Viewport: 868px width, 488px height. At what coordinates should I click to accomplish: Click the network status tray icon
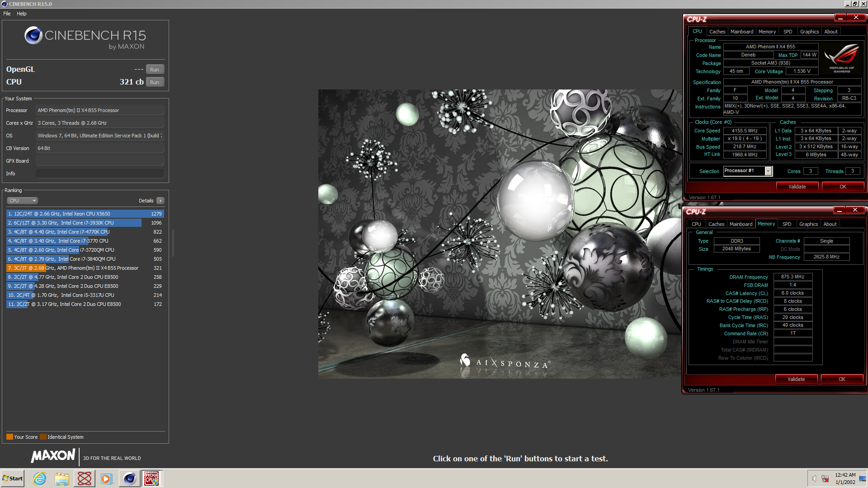(825, 479)
